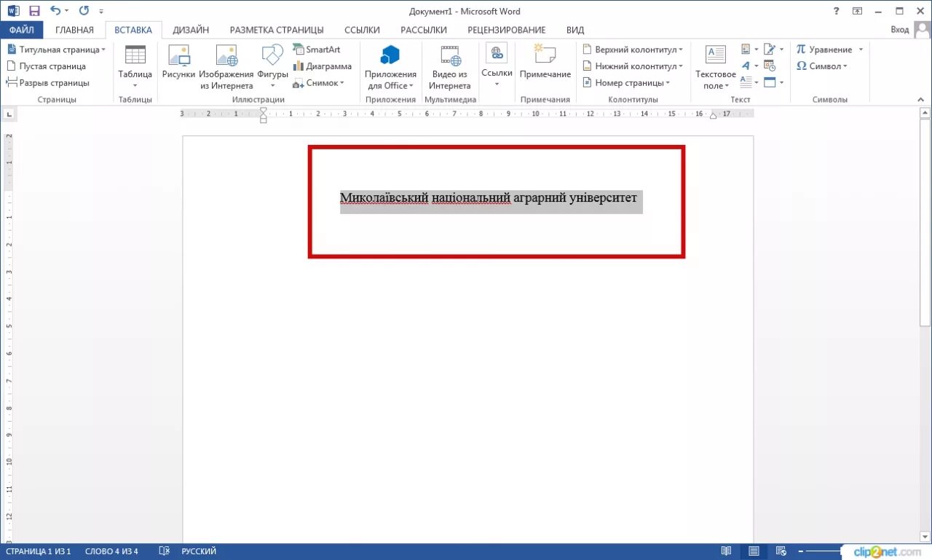Open Word Help question mark
The height and width of the screenshot is (560, 932).
coord(836,11)
